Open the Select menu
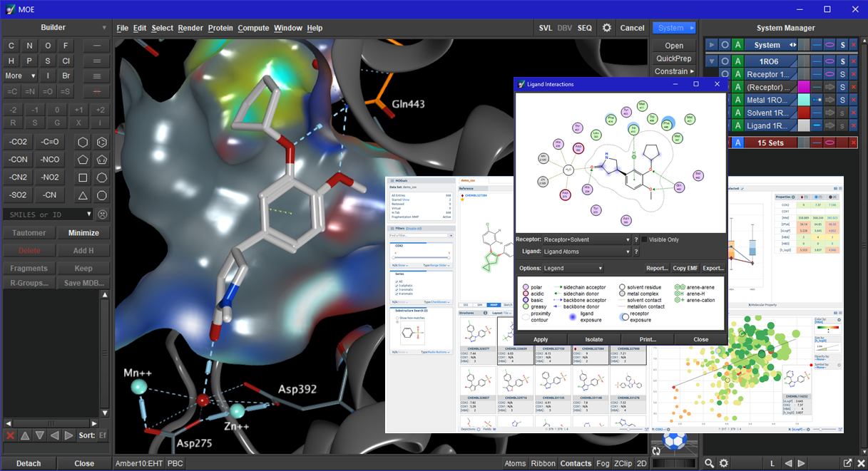 [x=162, y=28]
